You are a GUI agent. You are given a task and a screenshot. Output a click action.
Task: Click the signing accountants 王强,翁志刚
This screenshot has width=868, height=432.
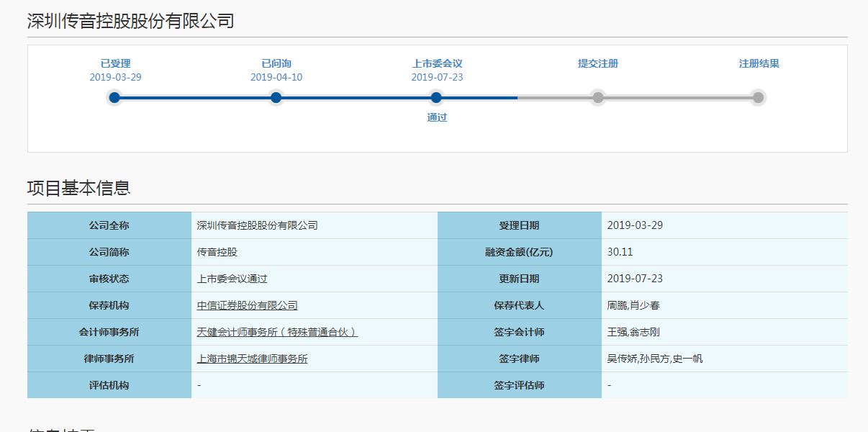pos(633,332)
